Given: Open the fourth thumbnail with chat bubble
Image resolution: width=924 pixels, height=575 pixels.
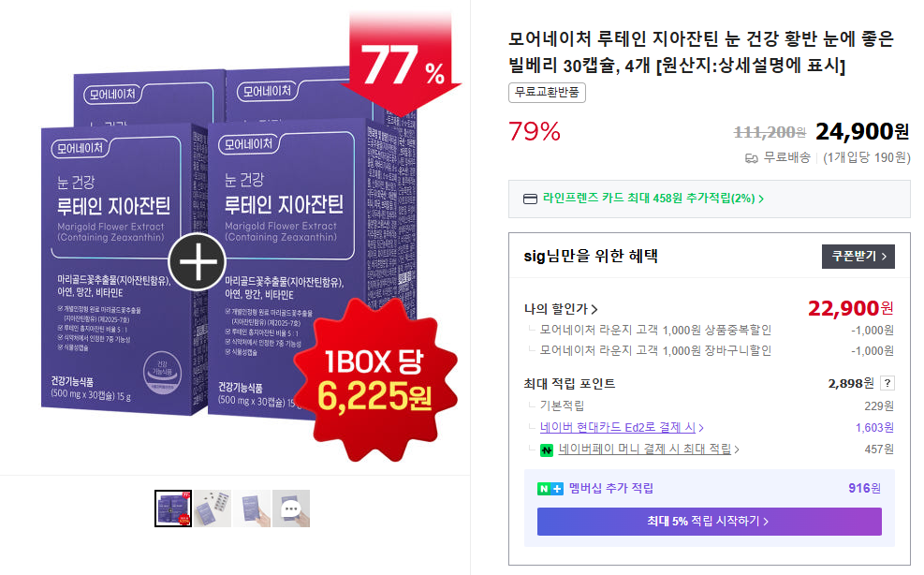Looking at the screenshot, I should tap(291, 509).
